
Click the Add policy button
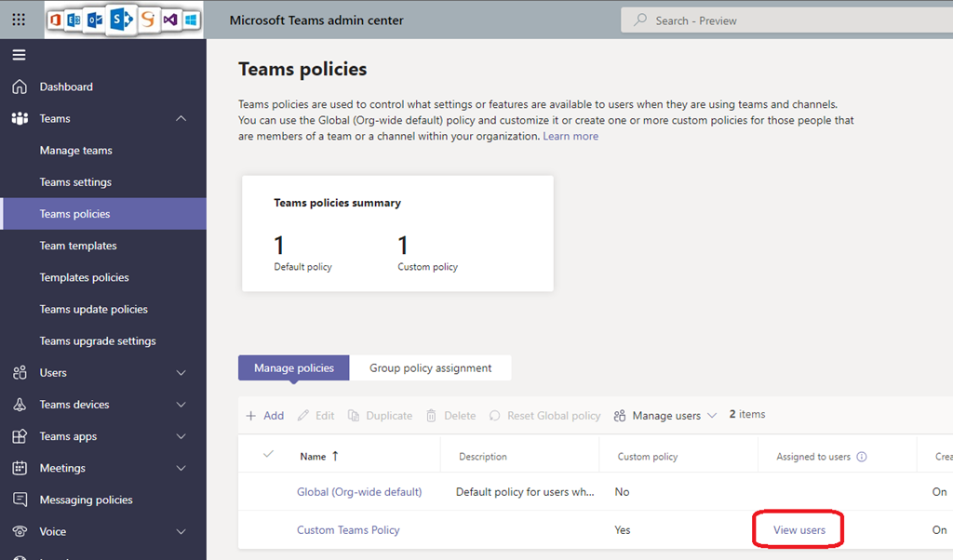pyautogui.click(x=265, y=416)
